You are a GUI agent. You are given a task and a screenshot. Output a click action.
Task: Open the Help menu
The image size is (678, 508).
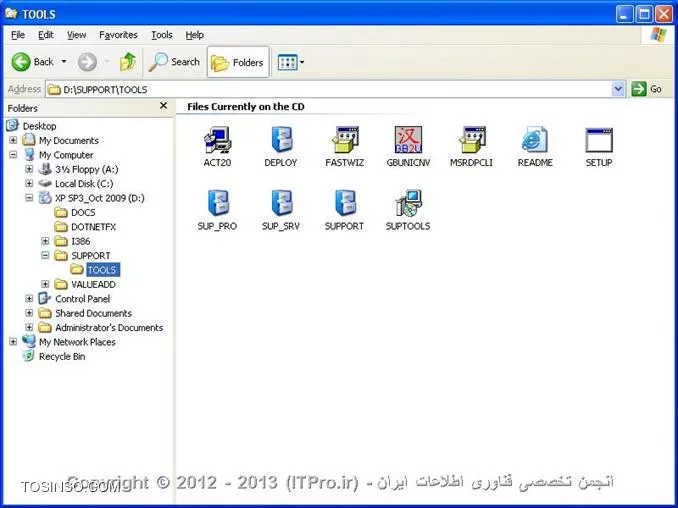(195, 35)
